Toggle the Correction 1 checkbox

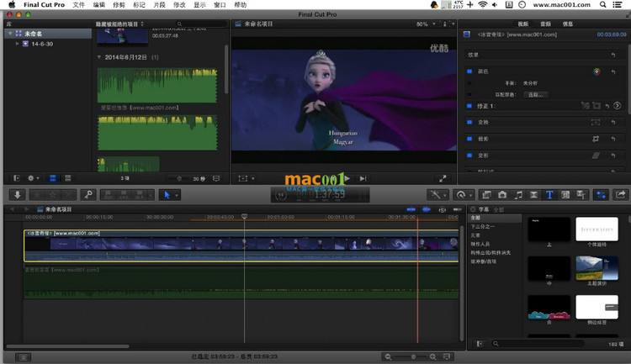tap(469, 106)
